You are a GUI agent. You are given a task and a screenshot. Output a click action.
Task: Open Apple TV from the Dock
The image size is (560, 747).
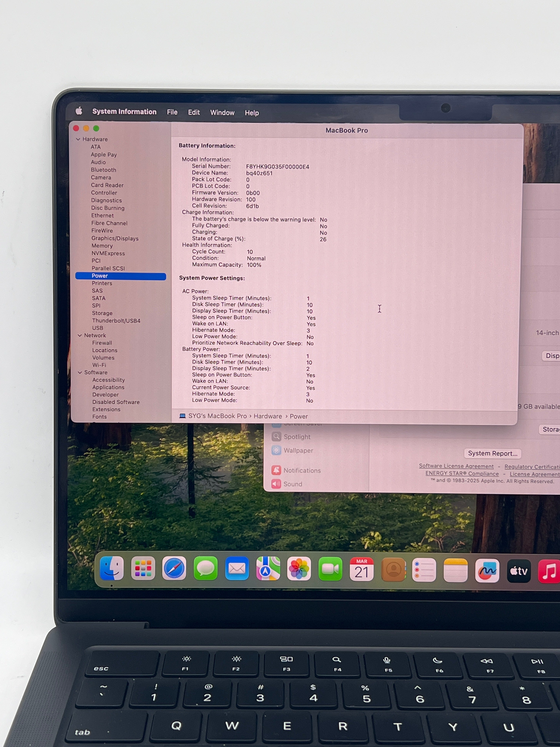[519, 571]
